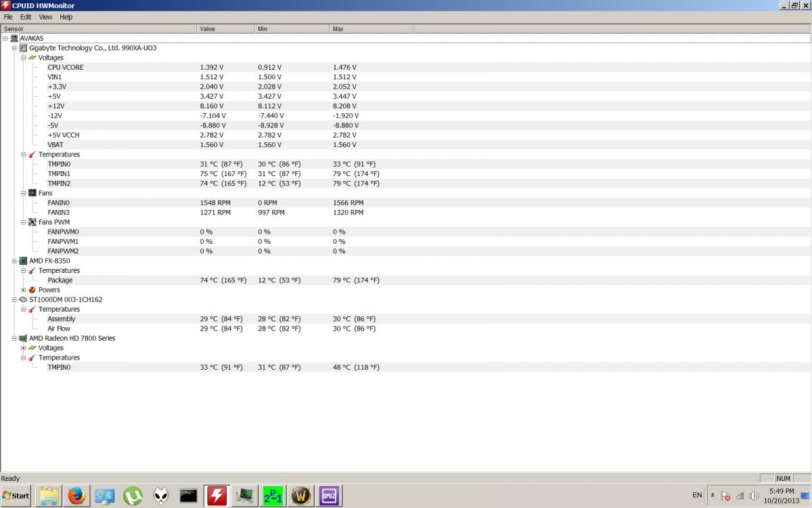Click the Min column header
This screenshot has height=508, width=812.
[292, 28]
